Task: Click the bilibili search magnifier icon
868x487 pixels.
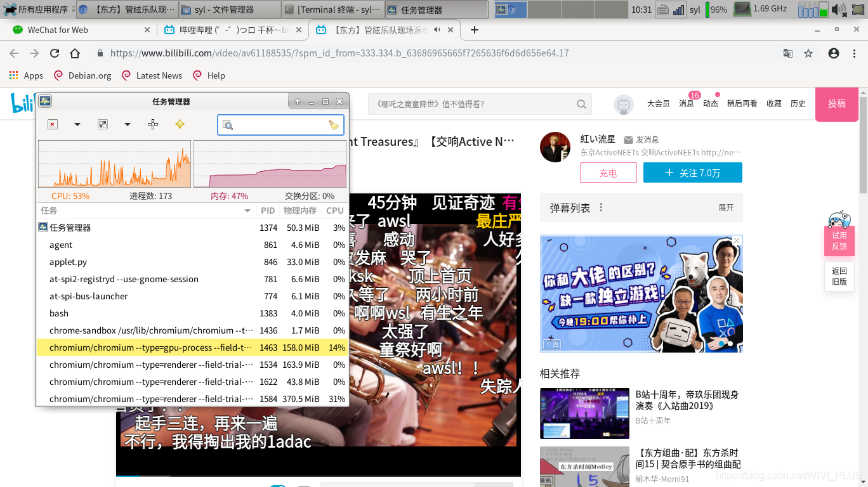Action: pos(581,104)
